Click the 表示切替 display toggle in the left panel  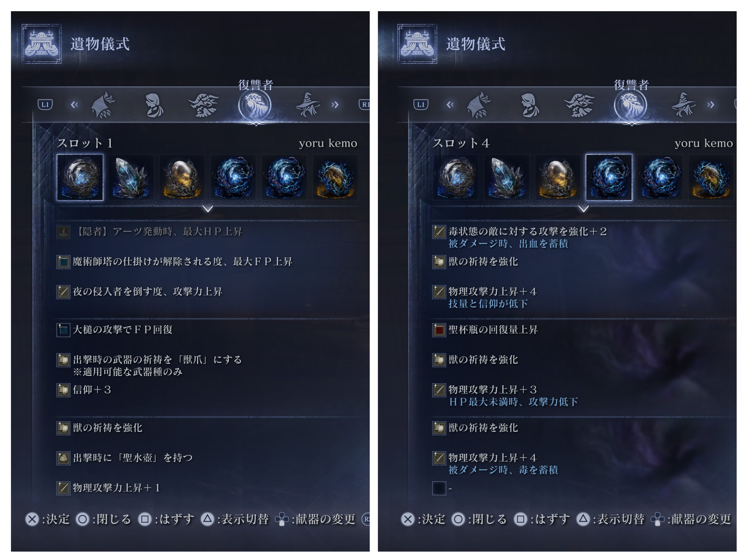click(x=235, y=519)
